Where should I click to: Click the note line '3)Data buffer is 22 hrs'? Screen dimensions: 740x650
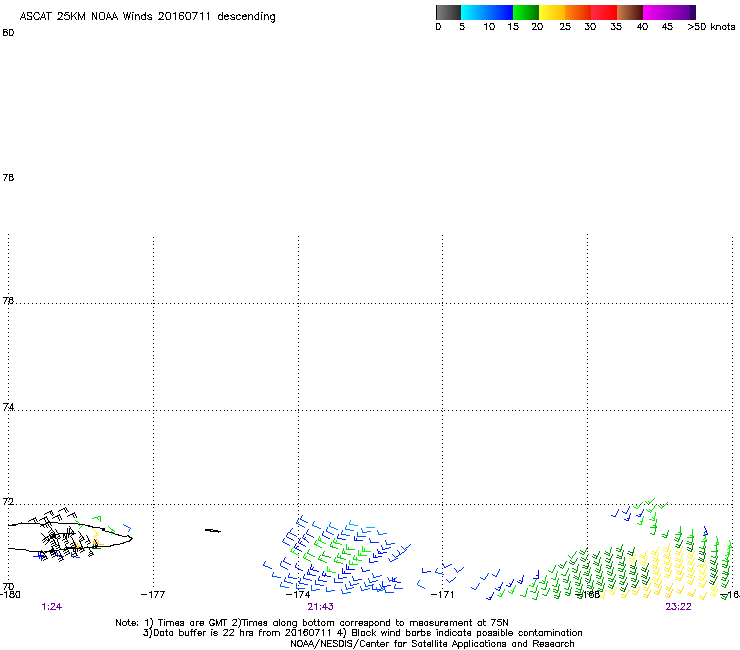(x=362, y=633)
